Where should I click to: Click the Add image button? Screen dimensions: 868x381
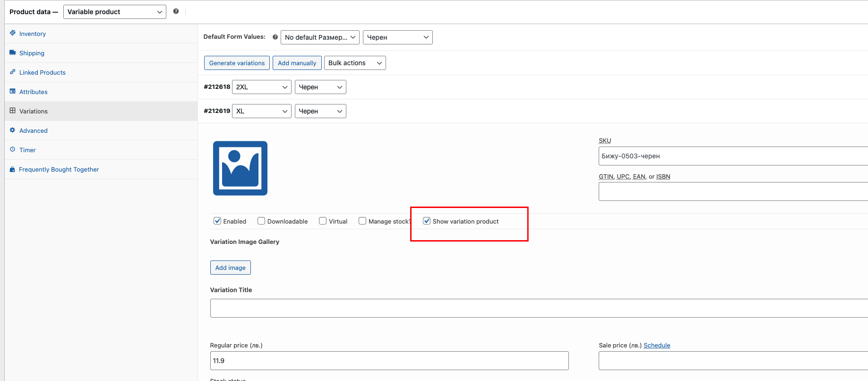231,268
